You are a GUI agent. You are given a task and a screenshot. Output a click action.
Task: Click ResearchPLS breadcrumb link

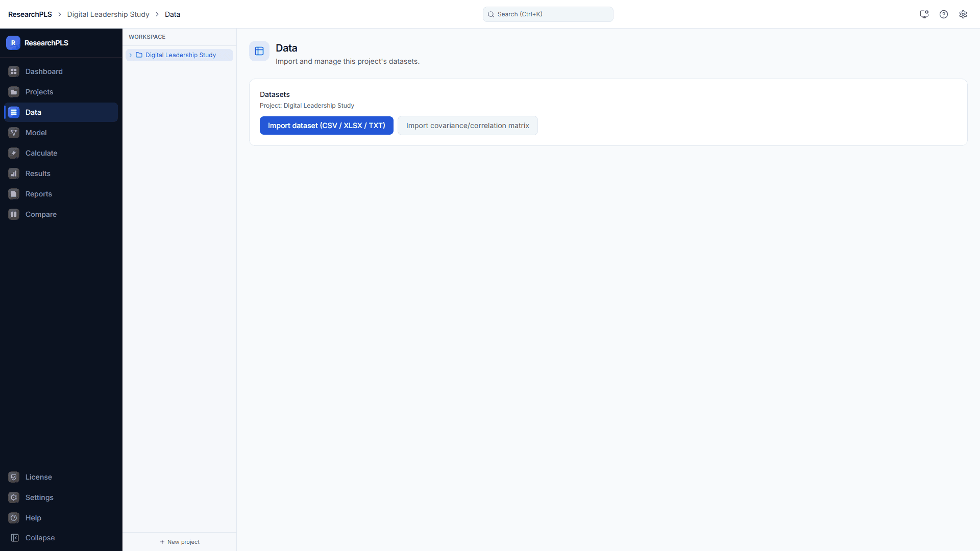[x=30, y=14]
